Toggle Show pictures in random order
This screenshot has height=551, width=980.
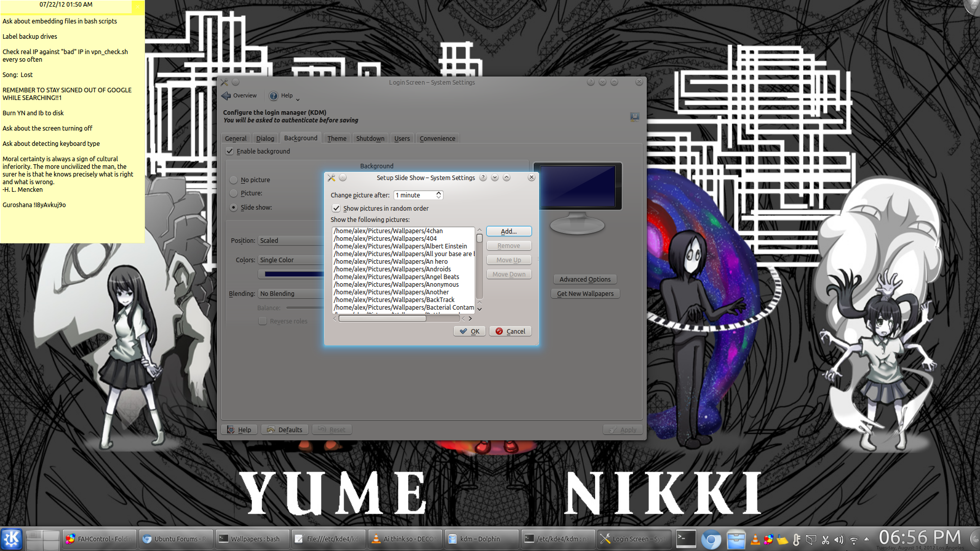336,208
